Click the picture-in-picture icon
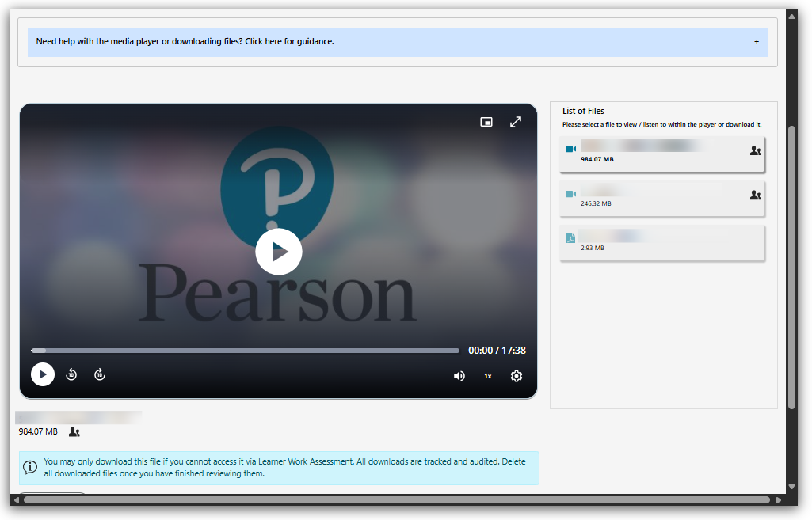 [486, 122]
